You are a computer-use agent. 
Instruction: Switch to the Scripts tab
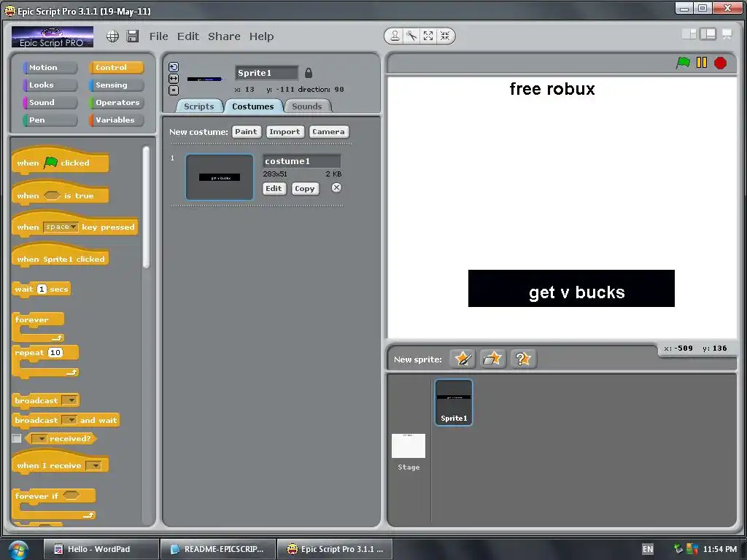(198, 106)
